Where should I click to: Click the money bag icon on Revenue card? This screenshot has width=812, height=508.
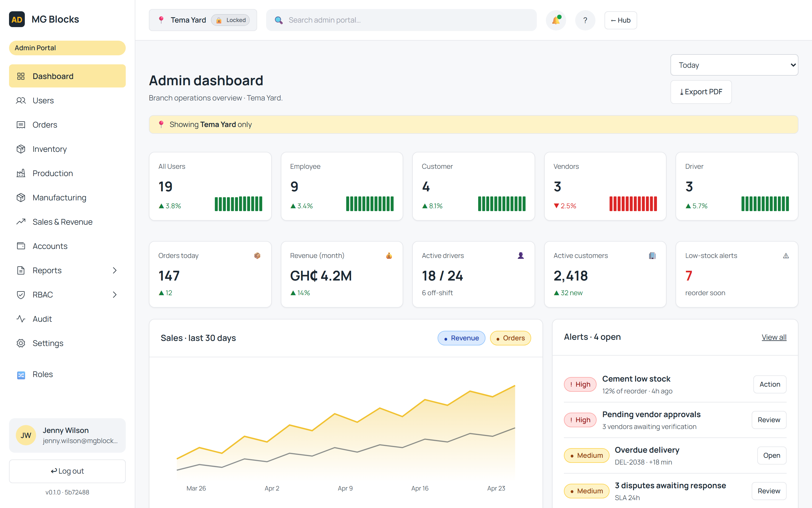point(389,256)
